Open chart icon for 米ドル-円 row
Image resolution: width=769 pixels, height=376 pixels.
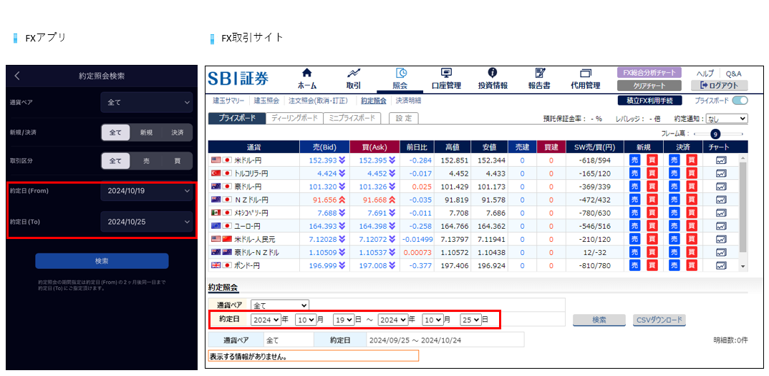tap(721, 160)
